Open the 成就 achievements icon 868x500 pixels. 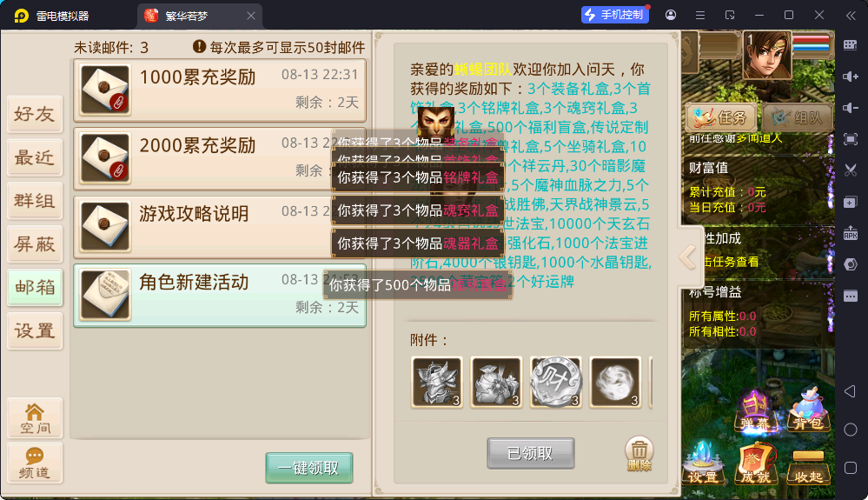(756, 463)
